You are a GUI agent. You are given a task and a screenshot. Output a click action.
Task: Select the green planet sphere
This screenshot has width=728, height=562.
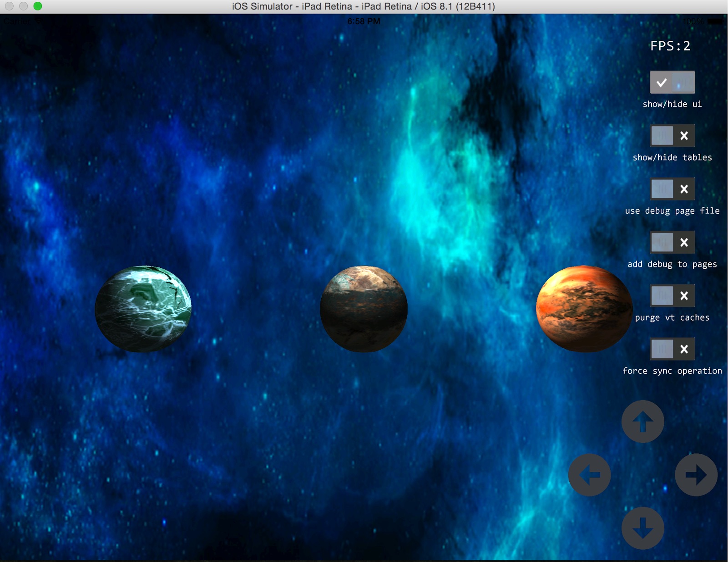[143, 309]
